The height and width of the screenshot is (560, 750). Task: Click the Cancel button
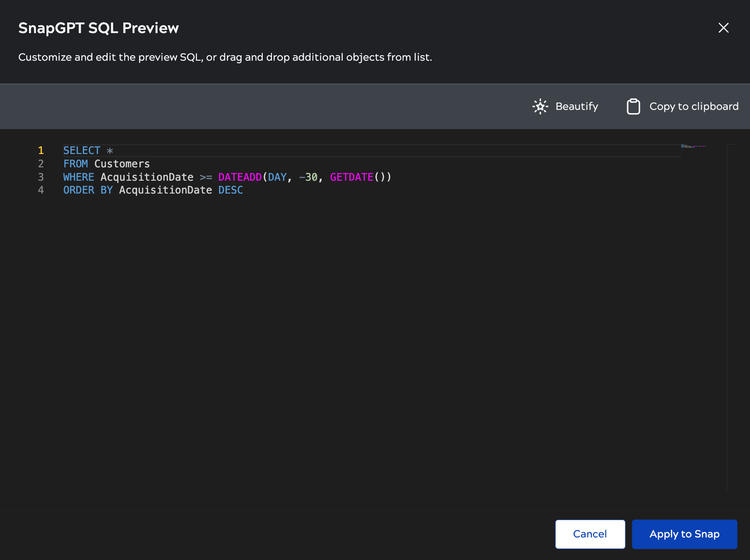point(590,534)
